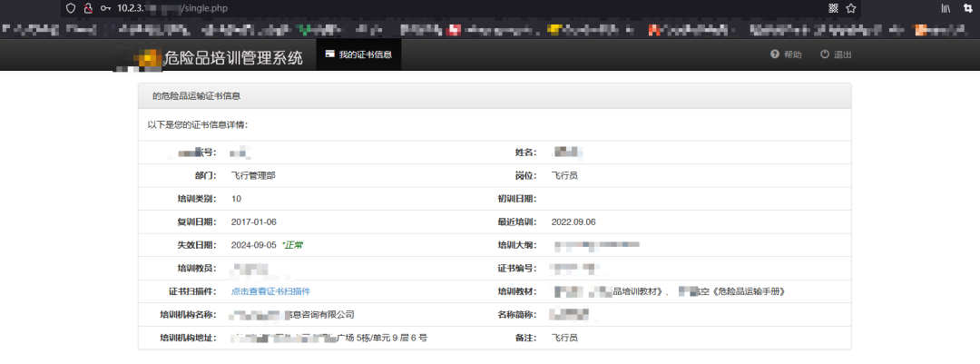
Task: Click the 最近培训: label
Action: 517,222
